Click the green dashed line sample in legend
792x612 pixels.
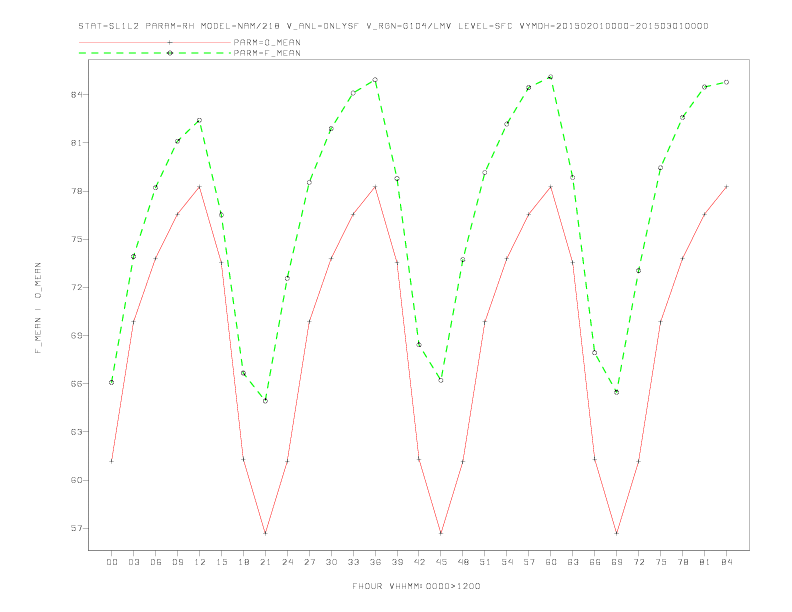[155, 53]
